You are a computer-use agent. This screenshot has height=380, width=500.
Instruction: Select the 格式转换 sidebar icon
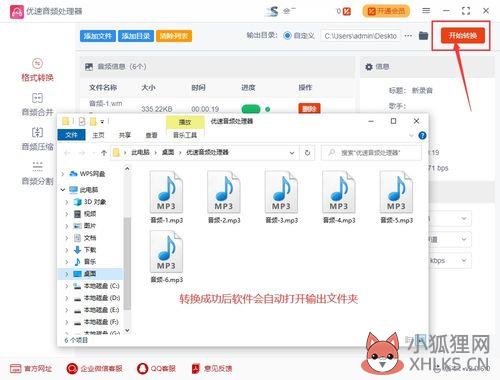click(37, 63)
